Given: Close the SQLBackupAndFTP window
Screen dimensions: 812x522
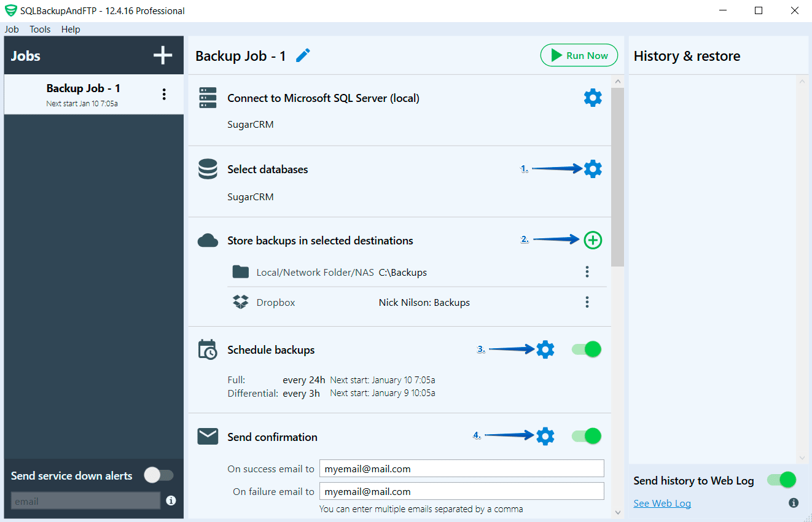Looking at the screenshot, I should (795, 10).
